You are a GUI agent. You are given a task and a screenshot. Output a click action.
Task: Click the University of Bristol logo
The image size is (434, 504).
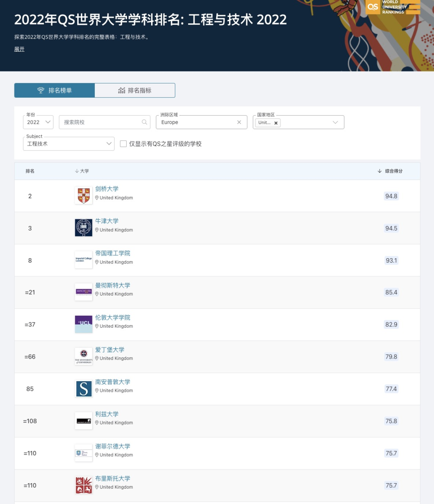(x=84, y=485)
